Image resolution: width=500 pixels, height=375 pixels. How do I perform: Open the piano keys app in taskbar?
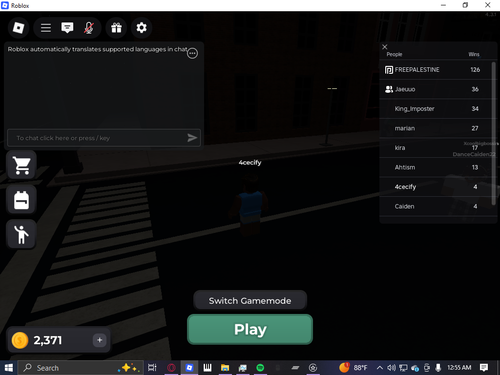coord(207,368)
